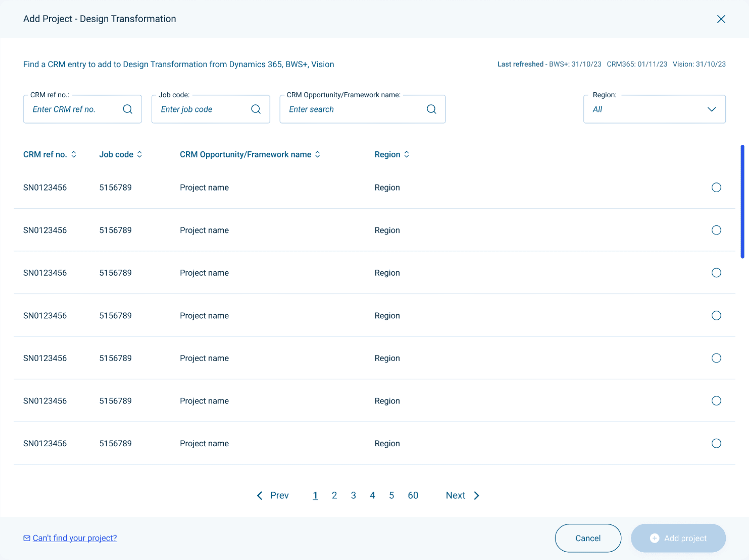The width and height of the screenshot is (749, 560).
Task: Click the search icon in Opportunity/Framework name field
Action: [431, 109]
